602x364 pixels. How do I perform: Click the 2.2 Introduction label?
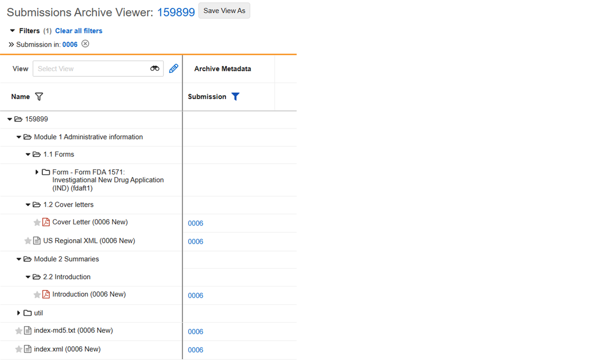click(x=67, y=277)
